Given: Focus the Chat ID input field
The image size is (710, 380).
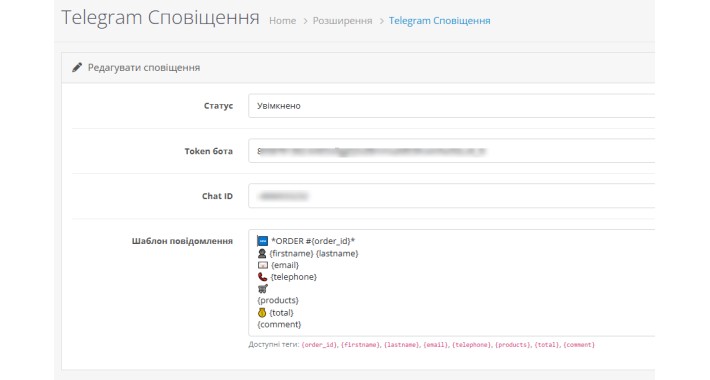Looking at the screenshot, I should coord(451,196).
